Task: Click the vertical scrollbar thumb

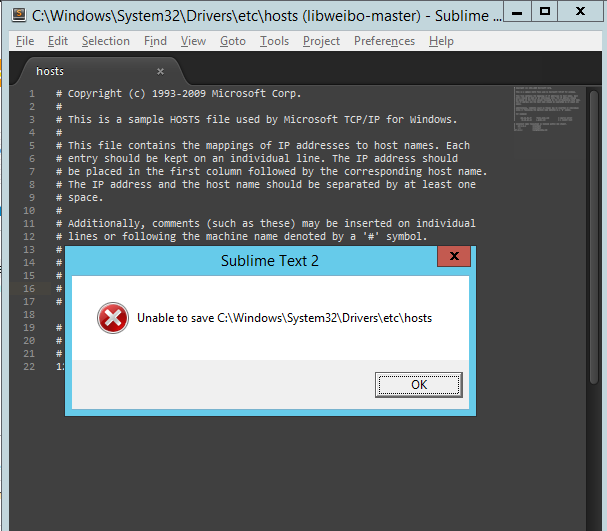Action: pyautogui.click(x=594, y=237)
